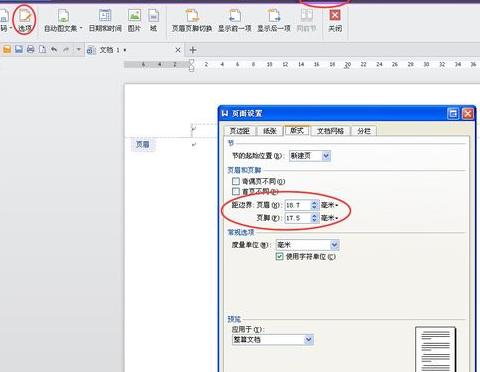Open the 应用于 dropdown showing 整篇文档
Viewport: 480px width, 372px height.
pos(273,340)
